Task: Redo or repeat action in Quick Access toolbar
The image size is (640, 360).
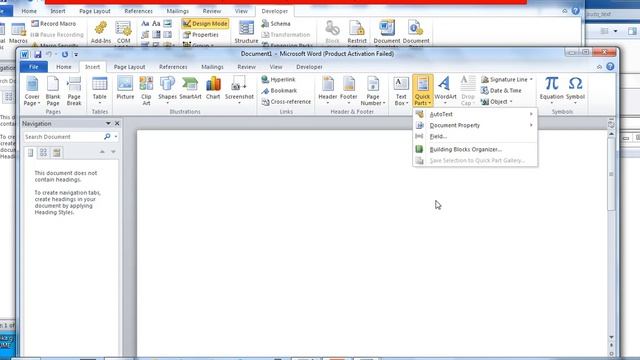Action: [65, 54]
